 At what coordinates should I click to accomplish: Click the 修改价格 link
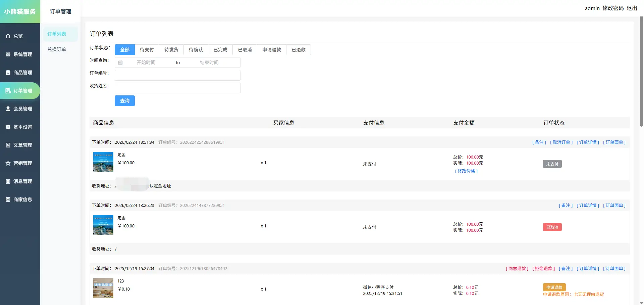(x=466, y=171)
